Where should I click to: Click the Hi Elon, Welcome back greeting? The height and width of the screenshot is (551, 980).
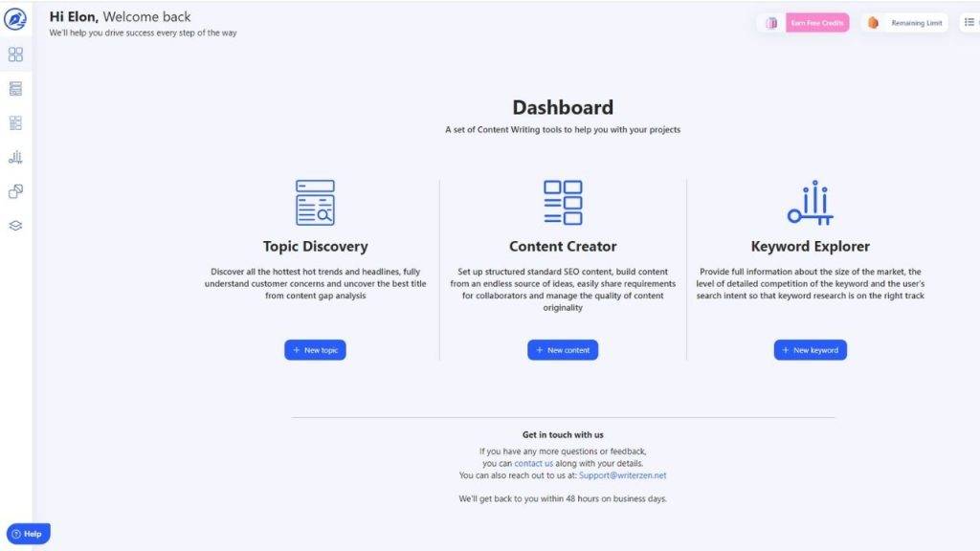tap(120, 17)
